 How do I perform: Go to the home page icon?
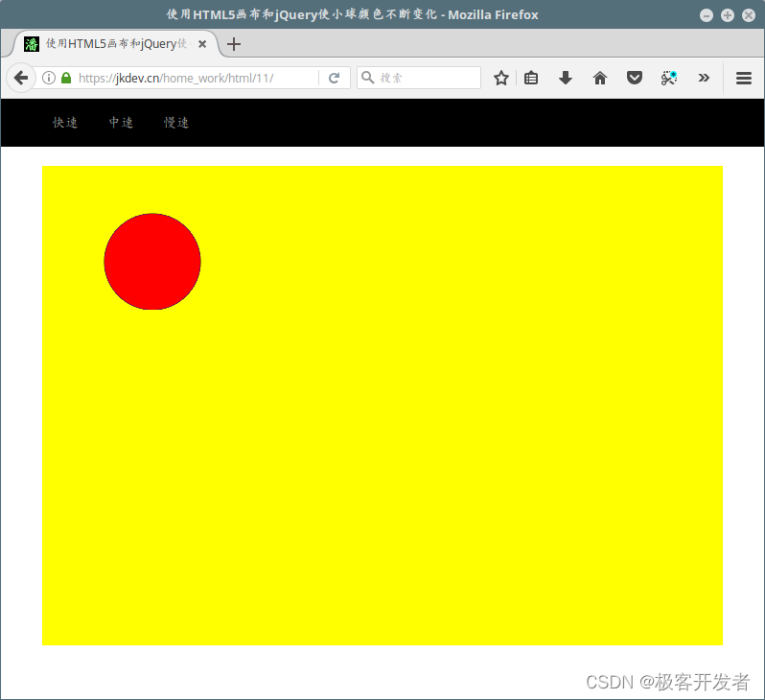pos(600,78)
